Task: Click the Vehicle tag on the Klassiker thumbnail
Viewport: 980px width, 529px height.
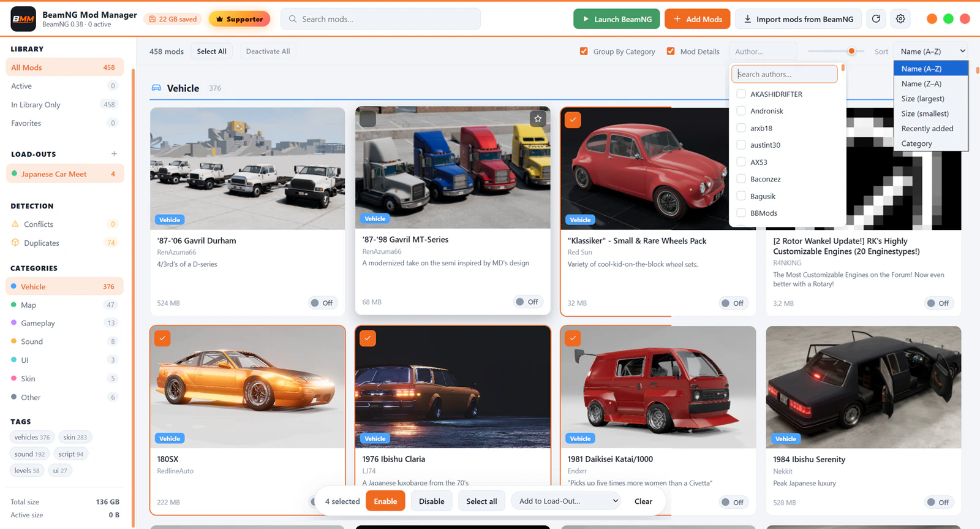Action: (x=580, y=219)
